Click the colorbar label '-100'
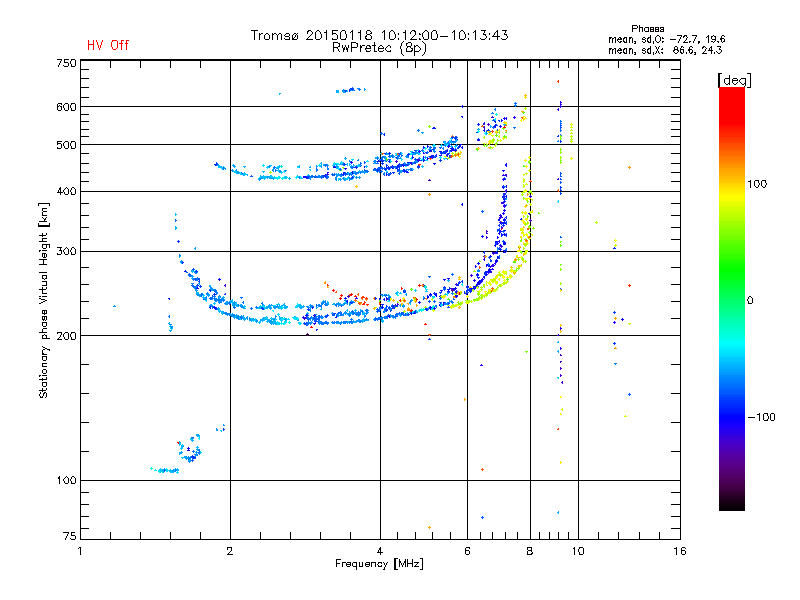The height and width of the screenshot is (600, 800). click(x=761, y=417)
